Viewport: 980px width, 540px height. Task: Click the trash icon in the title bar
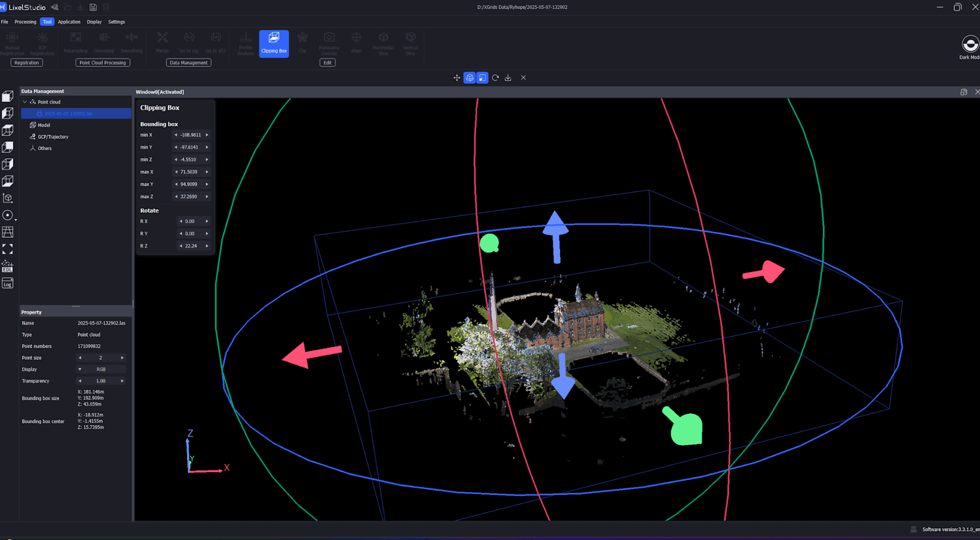coord(106,7)
